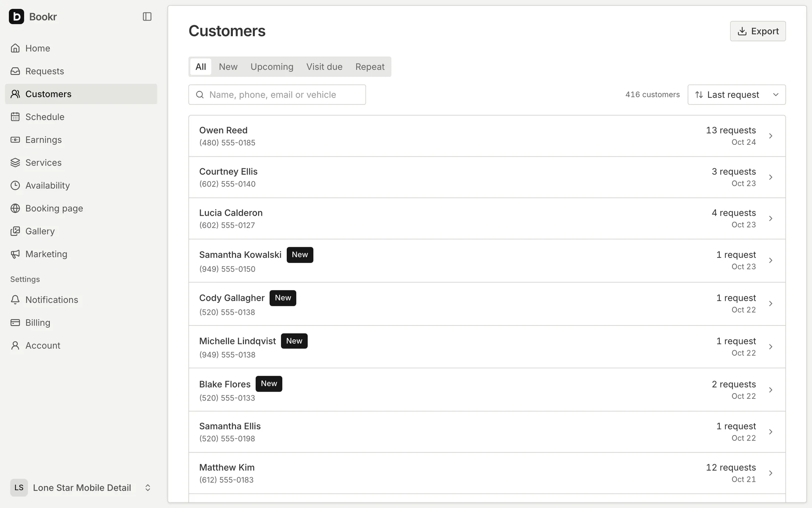Click the Booking page globe icon

(x=15, y=208)
